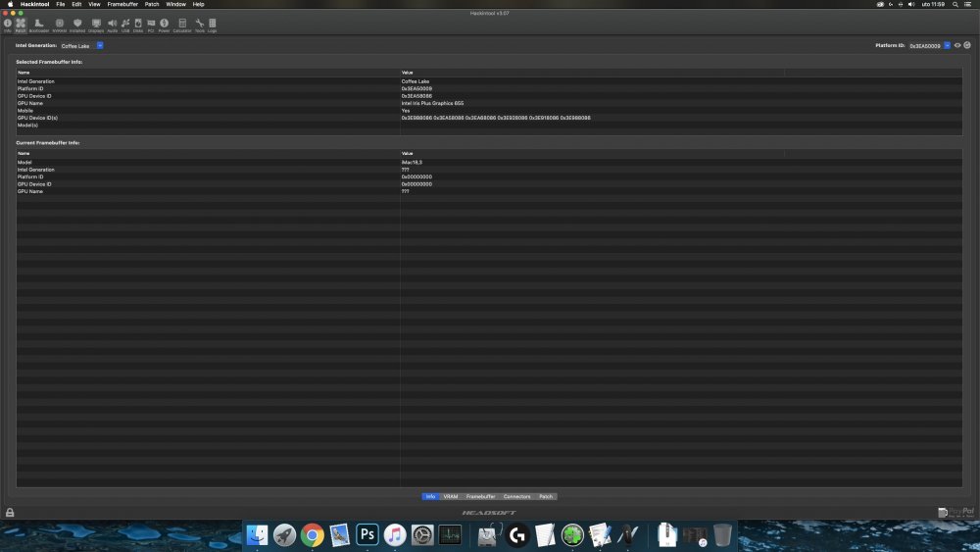
Task: Switch to the Patch bottom tab
Action: click(546, 496)
